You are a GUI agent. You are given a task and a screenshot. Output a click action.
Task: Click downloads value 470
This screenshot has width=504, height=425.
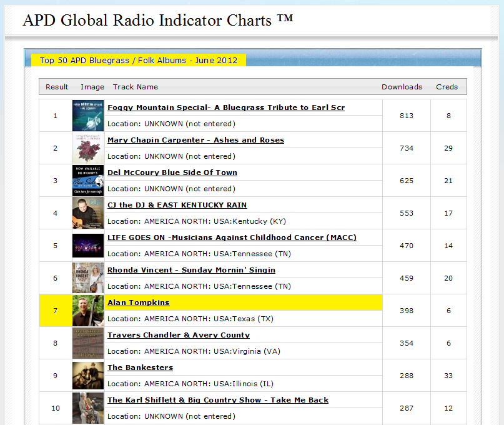(x=407, y=246)
